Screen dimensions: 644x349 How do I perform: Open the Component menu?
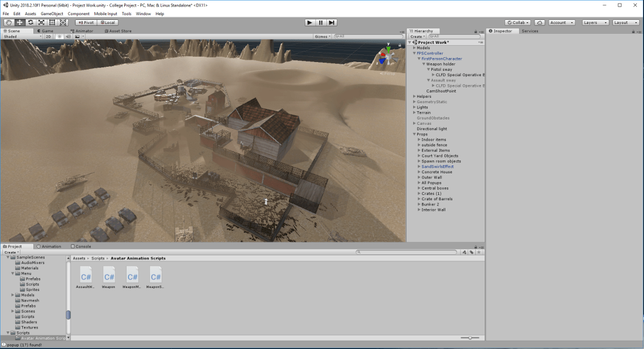pos(79,13)
